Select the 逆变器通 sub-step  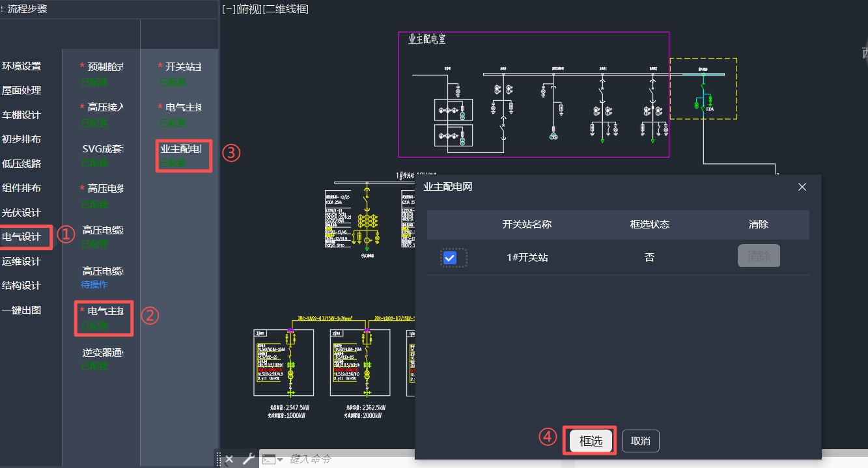click(102, 353)
